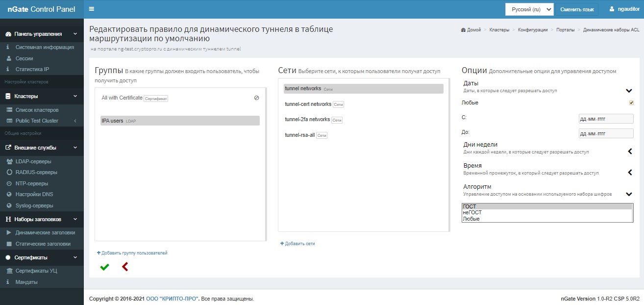Image resolution: width=644 pixels, height=305 pixels.
Task: Expand the Дни недели section
Action: coord(630,152)
